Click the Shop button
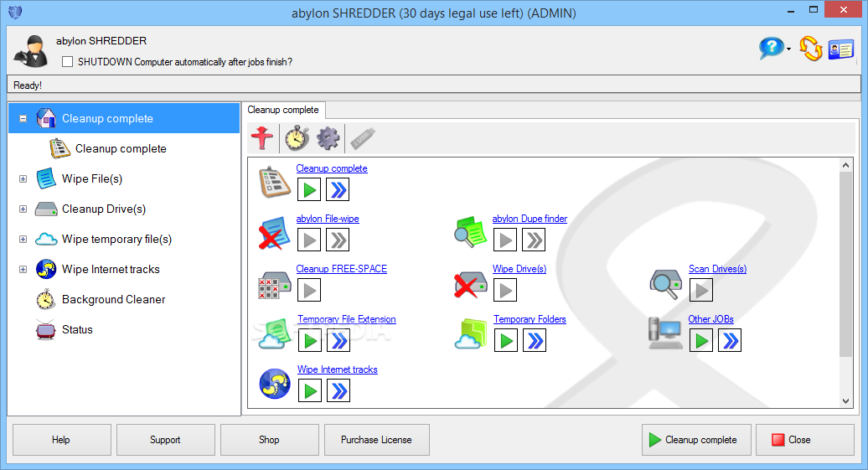868x470 pixels. pos(269,440)
